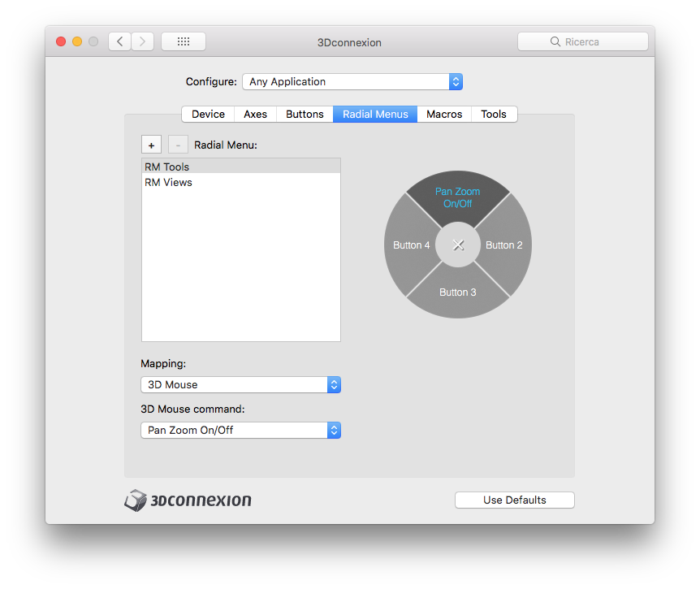Go back with the left chevron button
Image resolution: width=700 pixels, height=589 pixels.
point(119,41)
